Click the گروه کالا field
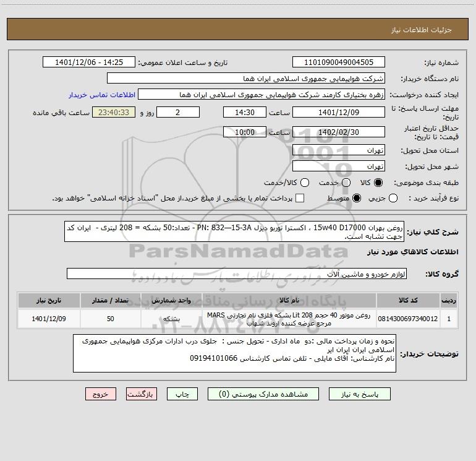Image resolution: width=476 pixels, height=461 pixels. [x=237, y=274]
